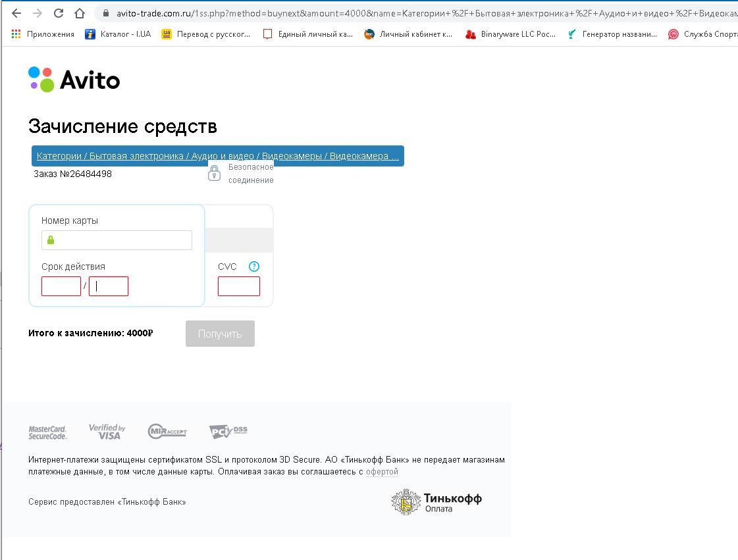Click the Тинькофф Оплата logo

(436, 502)
